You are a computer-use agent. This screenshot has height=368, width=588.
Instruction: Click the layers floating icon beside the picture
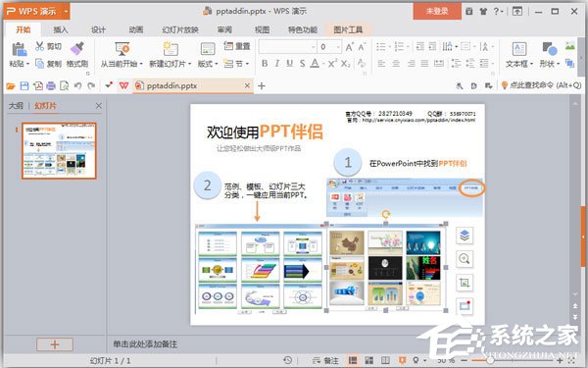coord(465,236)
